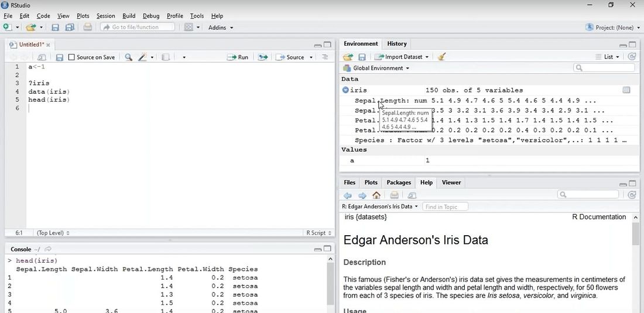Open the Addins dropdown
Viewport: 644px width, 313px height.
click(221, 27)
